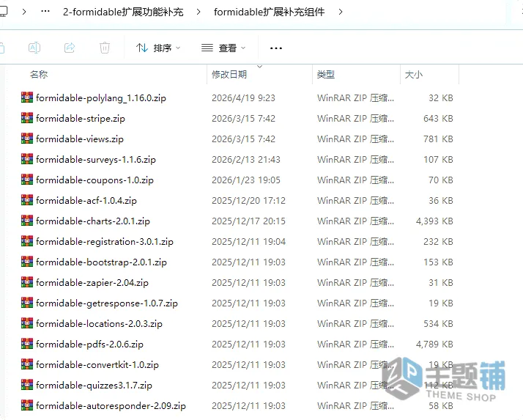This screenshot has height=420, width=523.
Task: Click date 2026/4/19 9:23
Action: (x=243, y=97)
